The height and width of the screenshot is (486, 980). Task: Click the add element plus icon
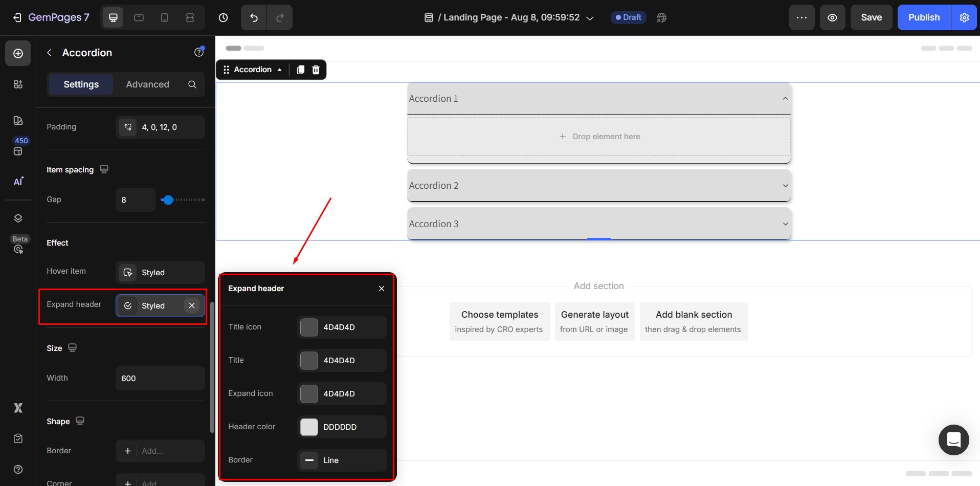coord(18,54)
